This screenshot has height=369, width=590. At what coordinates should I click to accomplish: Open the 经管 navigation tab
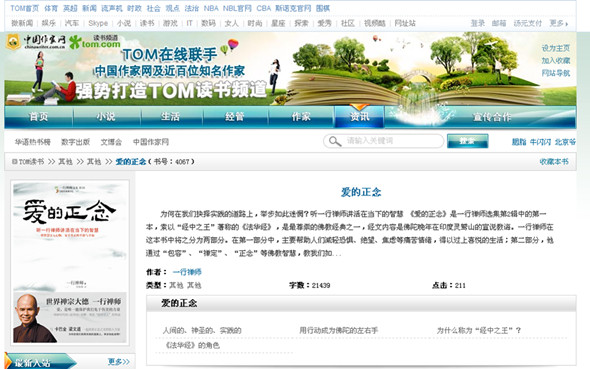tap(235, 117)
